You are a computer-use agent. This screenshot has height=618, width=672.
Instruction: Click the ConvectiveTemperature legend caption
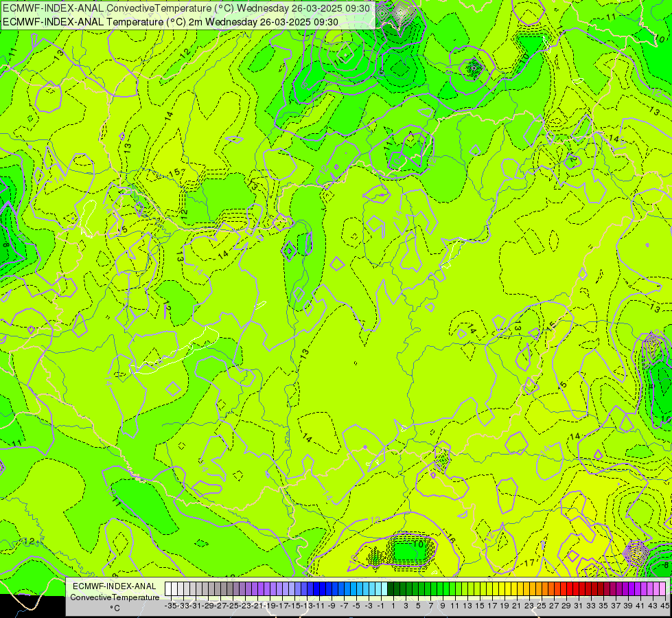click(x=115, y=597)
